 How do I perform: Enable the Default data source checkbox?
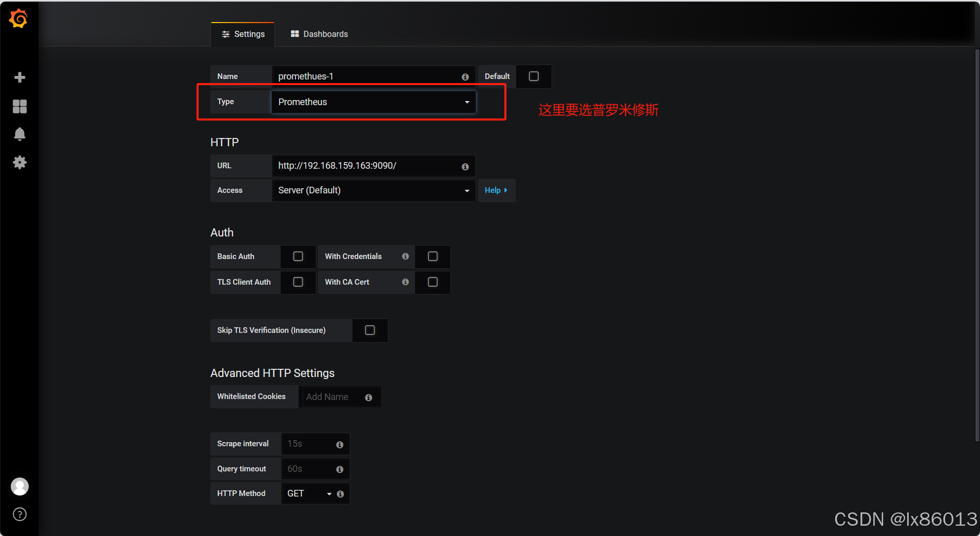pos(534,76)
